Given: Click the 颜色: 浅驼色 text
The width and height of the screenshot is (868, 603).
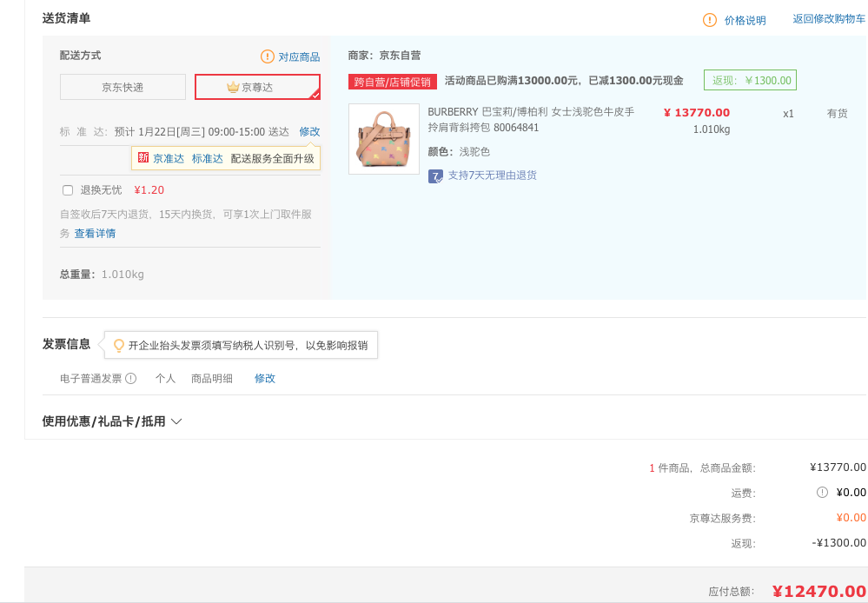Looking at the screenshot, I should [x=459, y=152].
